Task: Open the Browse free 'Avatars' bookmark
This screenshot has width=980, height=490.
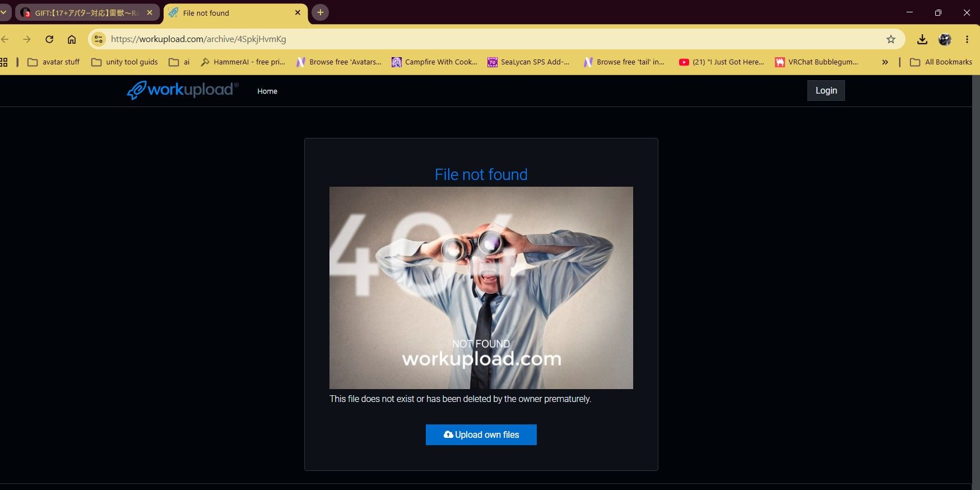Action: point(339,62)
